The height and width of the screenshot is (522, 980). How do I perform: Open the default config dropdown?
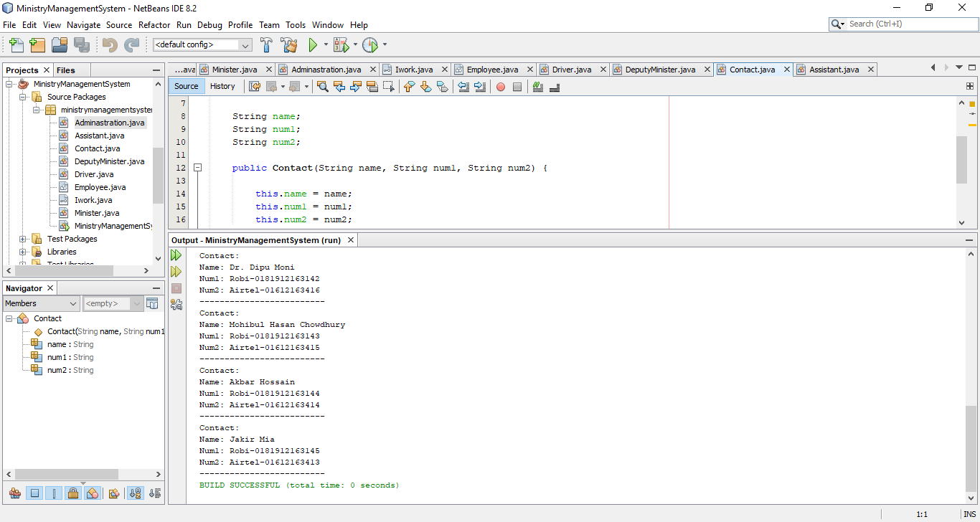point(245,44)
